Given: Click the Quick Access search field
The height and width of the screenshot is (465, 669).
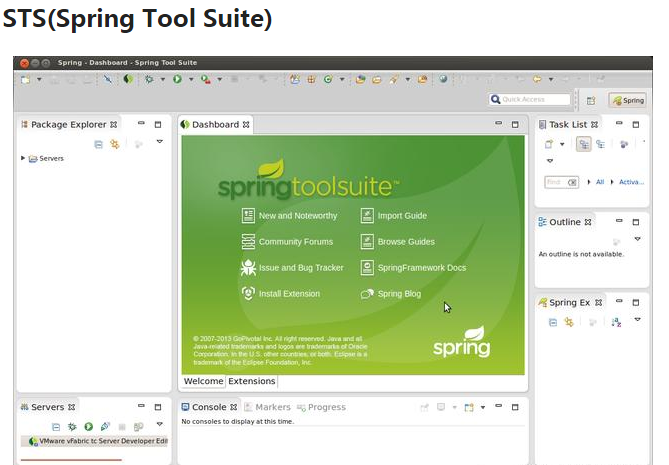Looking at the screenshot, I should tap(530, 100).
